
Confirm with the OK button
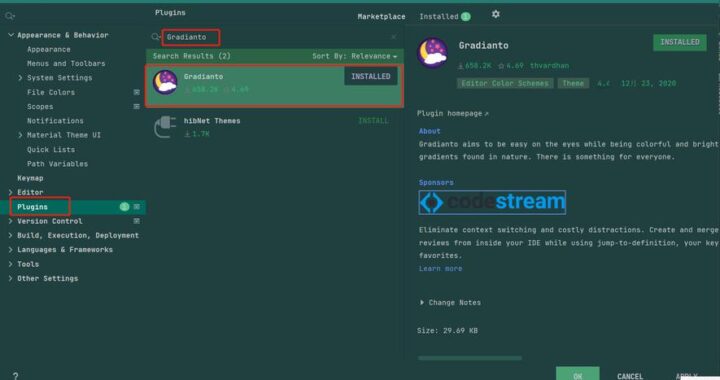(578, 374)
